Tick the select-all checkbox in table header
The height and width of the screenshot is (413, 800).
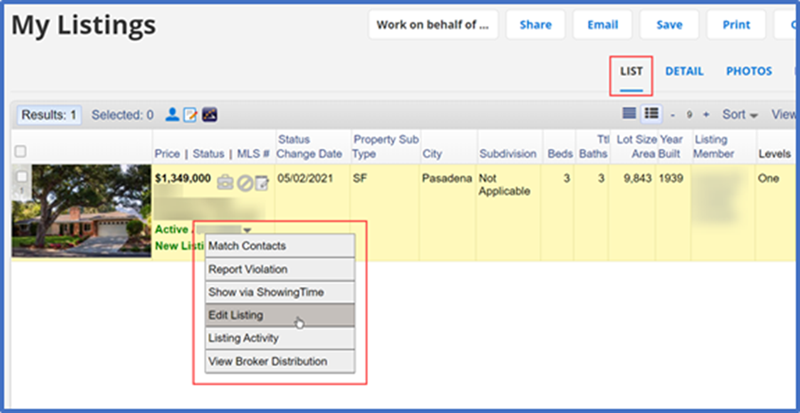click(21, 152)
